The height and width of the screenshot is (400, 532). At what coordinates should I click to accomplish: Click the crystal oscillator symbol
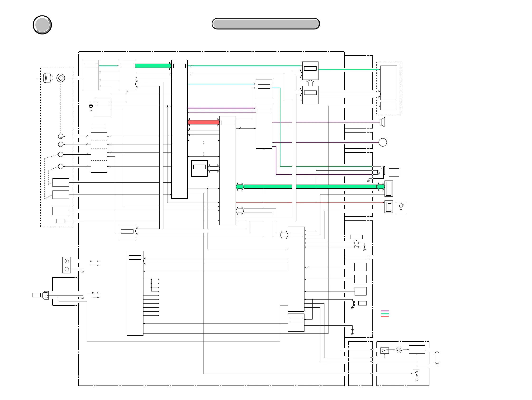91,106
